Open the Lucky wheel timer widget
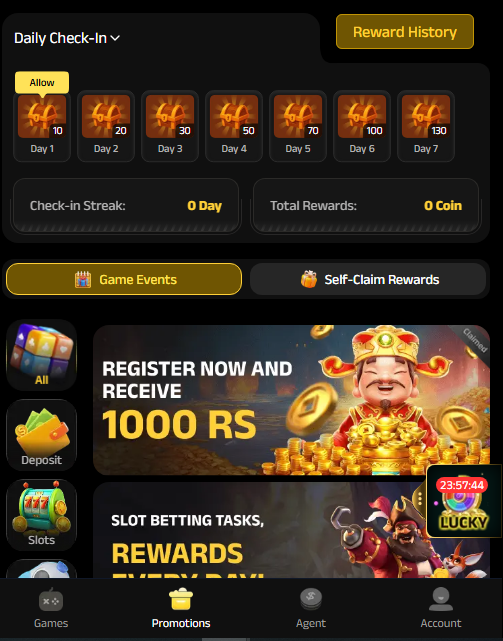This screenshot has height=641, width=503. 463,502
